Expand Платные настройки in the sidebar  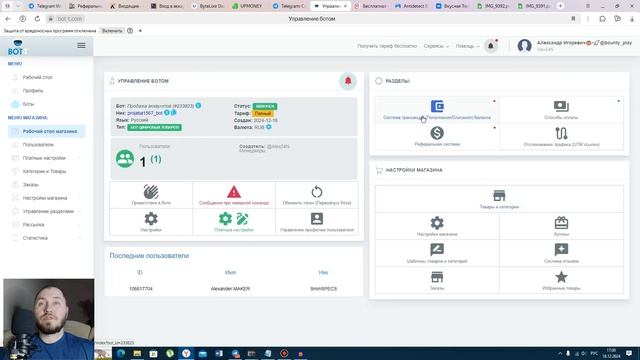click(x=46, y=158)
